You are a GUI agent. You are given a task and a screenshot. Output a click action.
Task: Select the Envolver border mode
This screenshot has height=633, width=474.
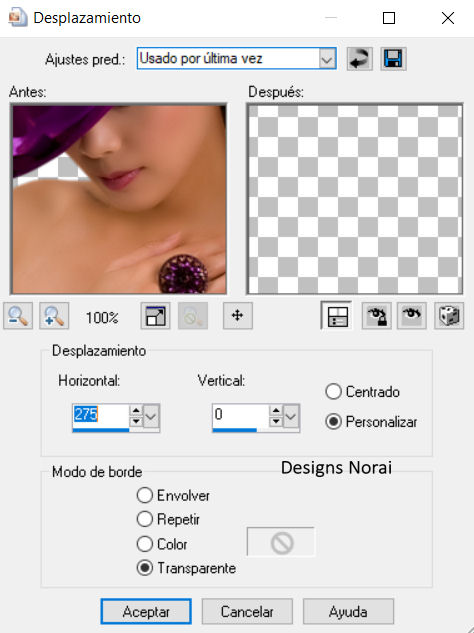pyautogui.click(x=145, y=495)
